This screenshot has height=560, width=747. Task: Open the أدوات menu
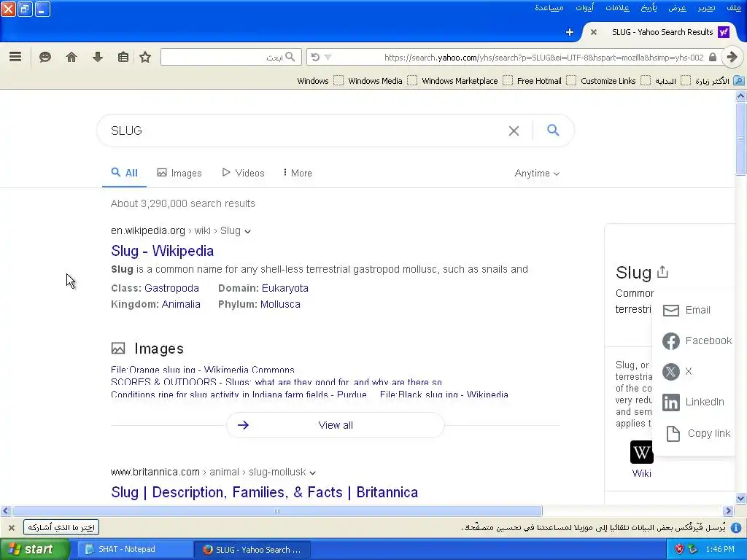[x=584, y=7]
